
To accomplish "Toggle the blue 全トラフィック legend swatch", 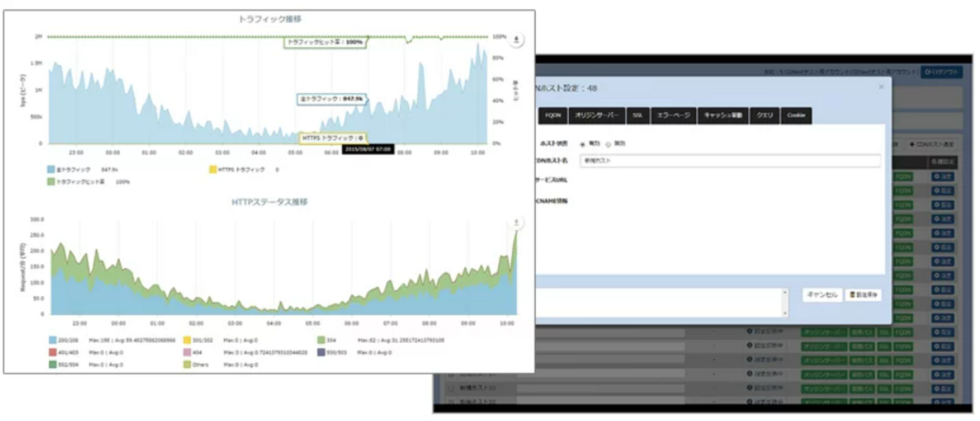I will coord(51,169).
